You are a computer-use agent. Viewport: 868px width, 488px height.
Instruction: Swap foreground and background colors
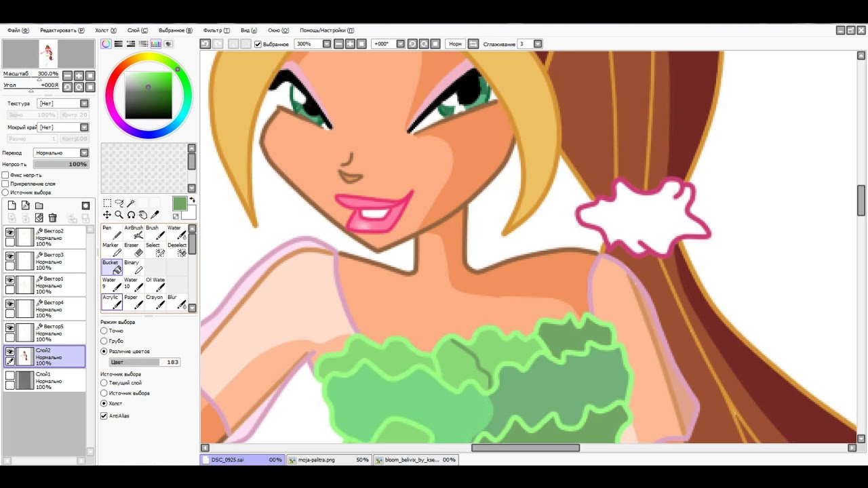coord(192,200)
